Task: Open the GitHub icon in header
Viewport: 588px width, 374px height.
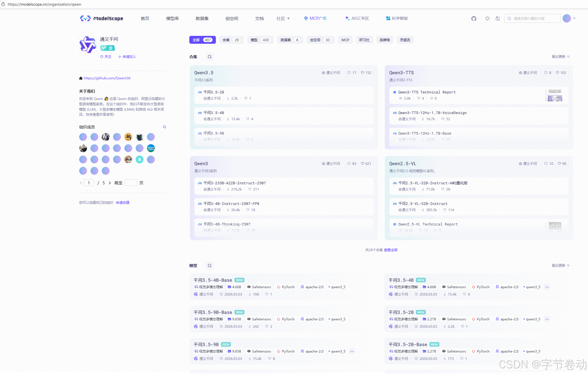Action: point(474,19)
